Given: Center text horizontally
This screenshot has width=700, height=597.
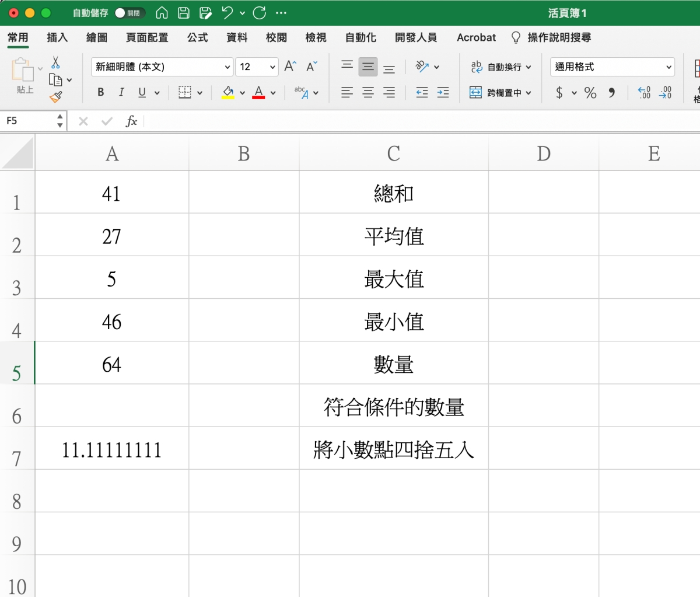Looking at the screenshot, I should click(368, 92).
